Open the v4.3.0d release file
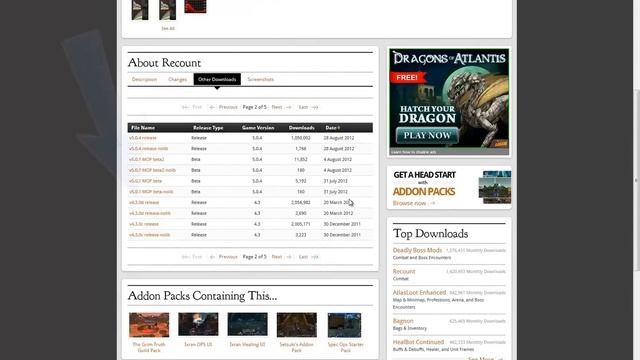The height and width of the screenshot is (360, 640). pos(144,202)
